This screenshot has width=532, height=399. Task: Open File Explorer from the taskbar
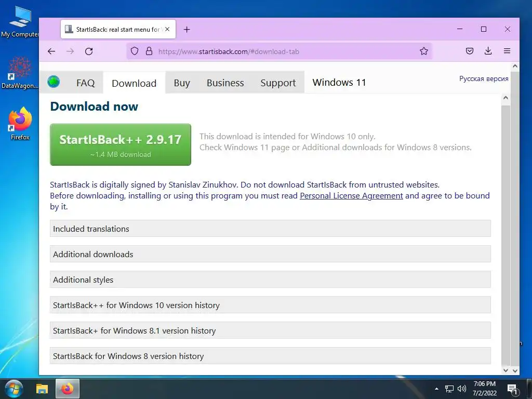pyautogui.click(x=42, y=389)
